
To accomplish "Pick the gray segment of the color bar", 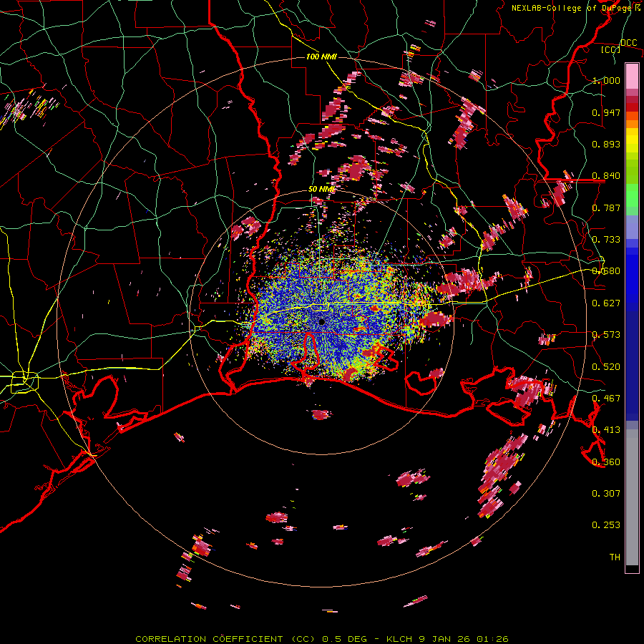I will (632, 497).
